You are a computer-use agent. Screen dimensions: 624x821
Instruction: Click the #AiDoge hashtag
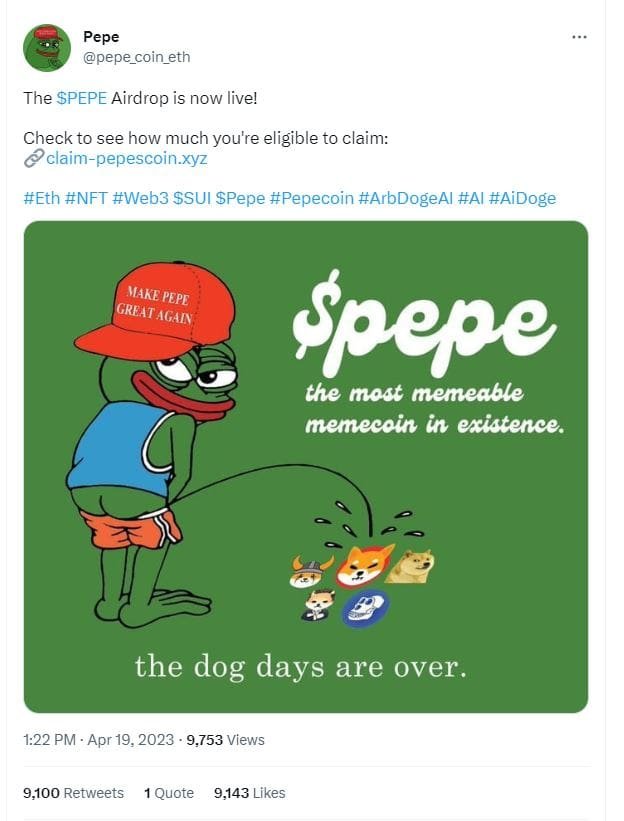[521, 199]
